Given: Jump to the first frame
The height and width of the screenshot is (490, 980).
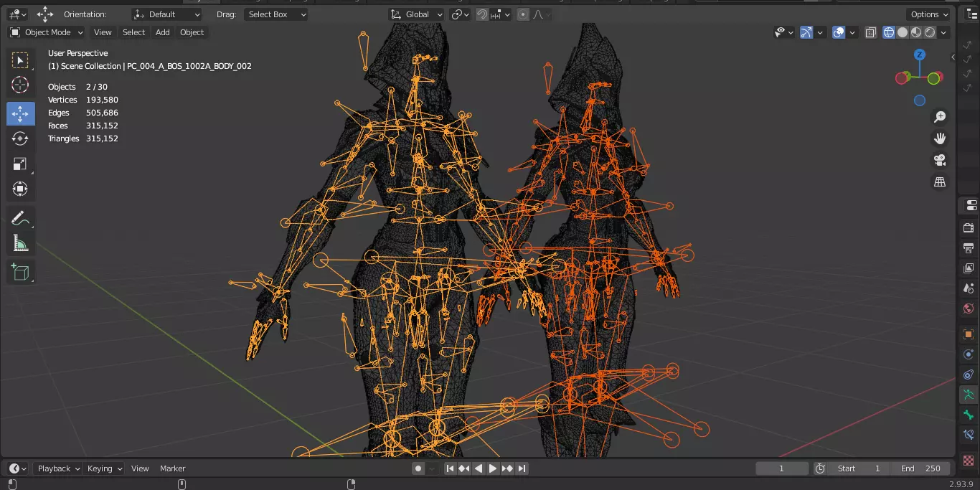Looking at the screenshot, I should (x=450, y=468).
